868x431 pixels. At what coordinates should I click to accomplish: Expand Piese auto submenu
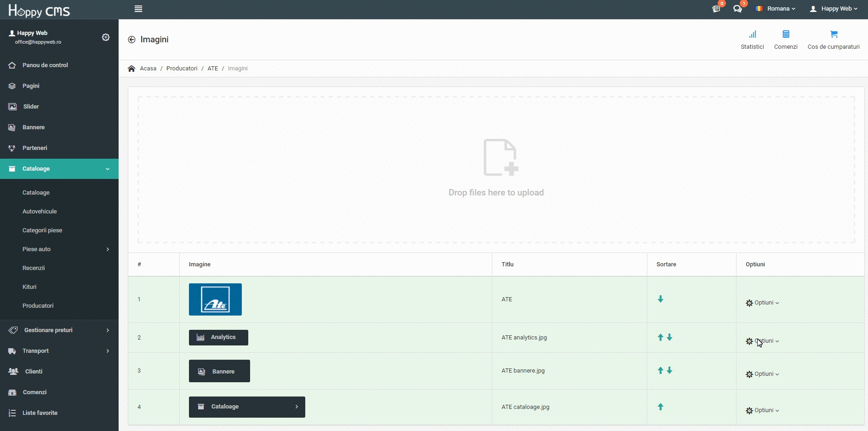[59, 249]
